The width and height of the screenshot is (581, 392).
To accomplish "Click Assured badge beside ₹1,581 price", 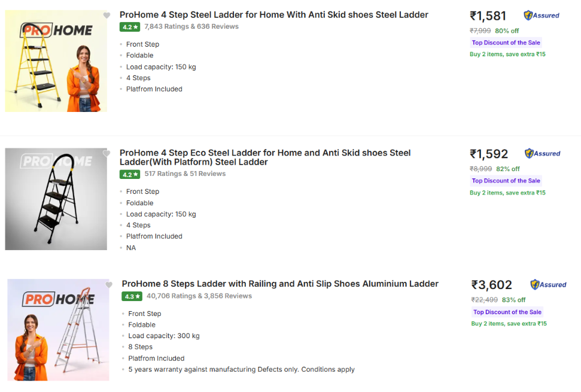I will [x=542, y=16].
